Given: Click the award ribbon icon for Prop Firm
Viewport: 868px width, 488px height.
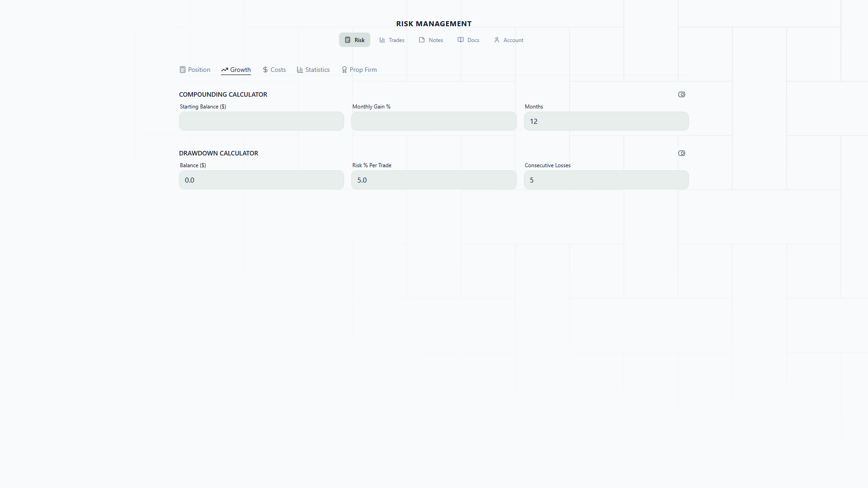Looking at the screenshot, I should (344, 70).
